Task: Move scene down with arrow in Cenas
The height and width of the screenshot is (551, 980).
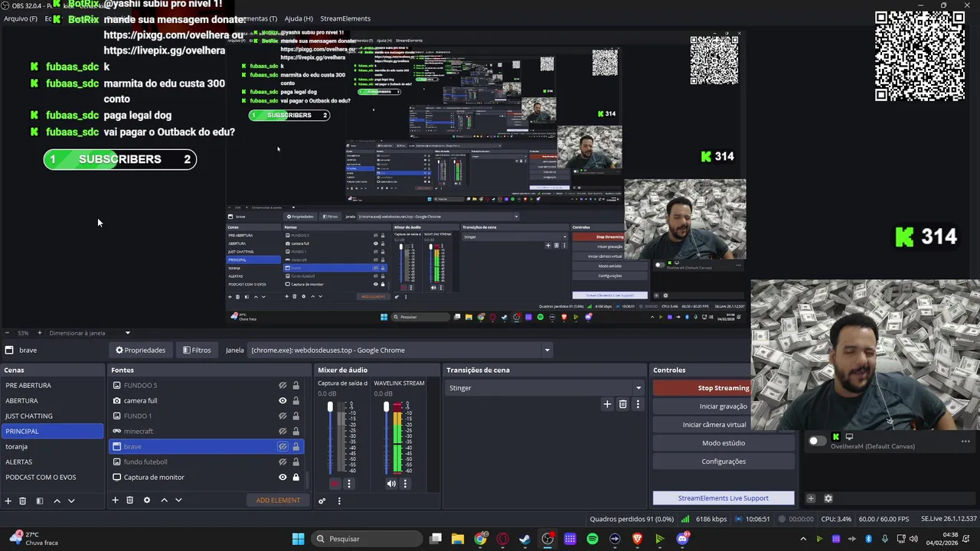Action: [x=71, y=500]
